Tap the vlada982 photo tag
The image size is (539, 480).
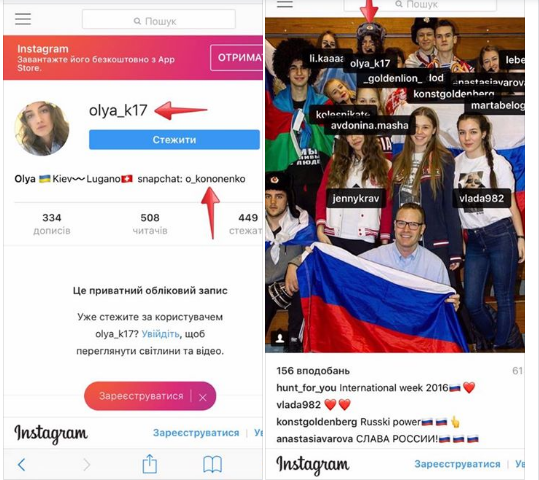pyautogui.click(x=481, y=198)
